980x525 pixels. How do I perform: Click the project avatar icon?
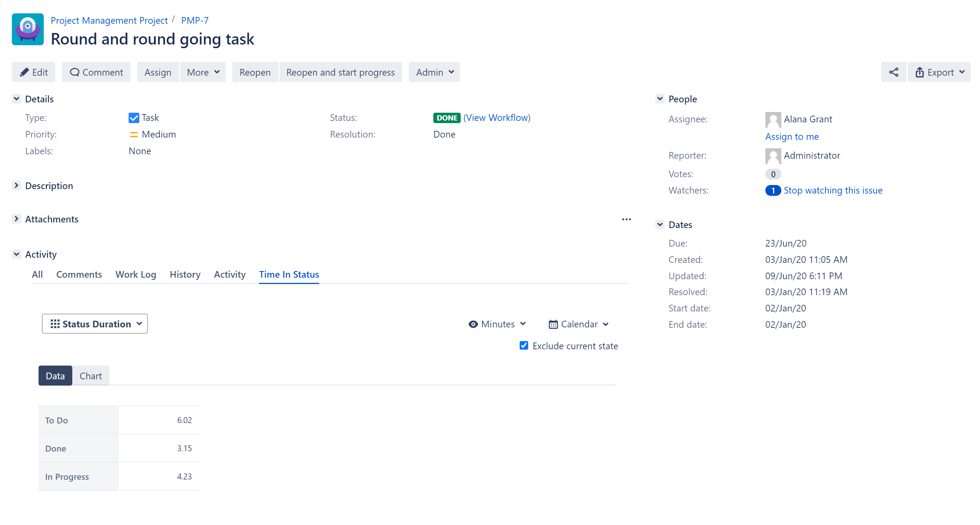point(28,29)
